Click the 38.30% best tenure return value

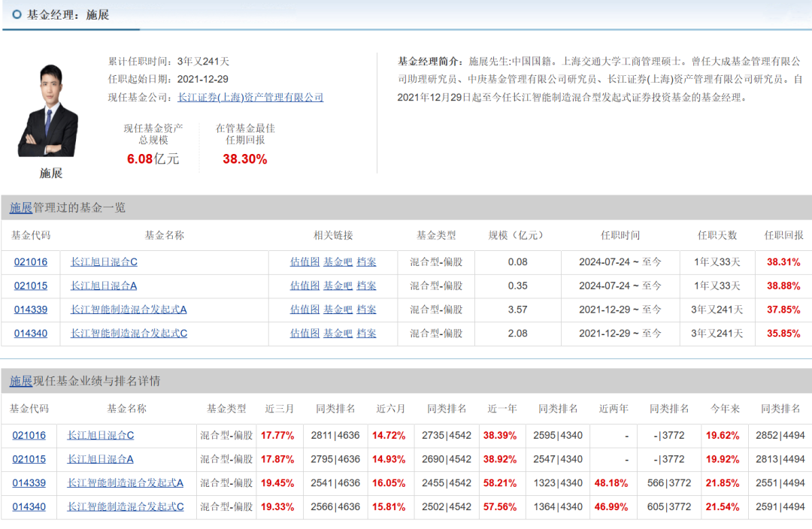(x=245, y=159)
